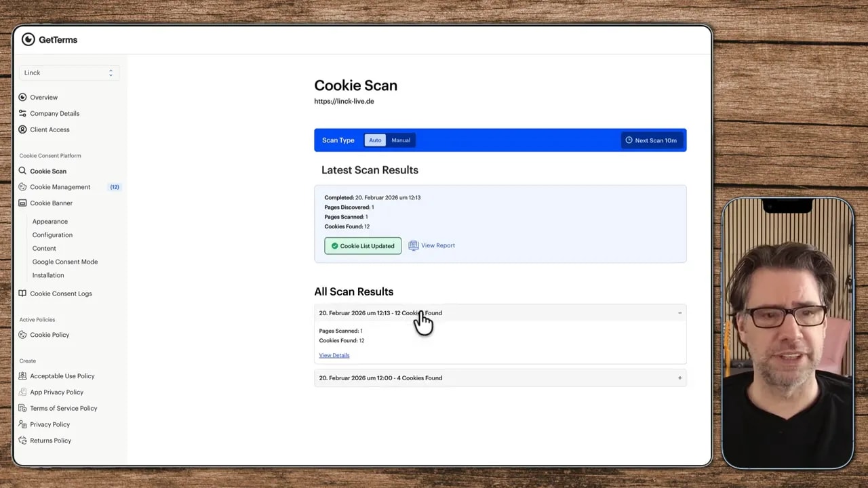868x488 pixels.
Task: Open Cookie Management via its sidebar icon
Action: tap(22, 187)
